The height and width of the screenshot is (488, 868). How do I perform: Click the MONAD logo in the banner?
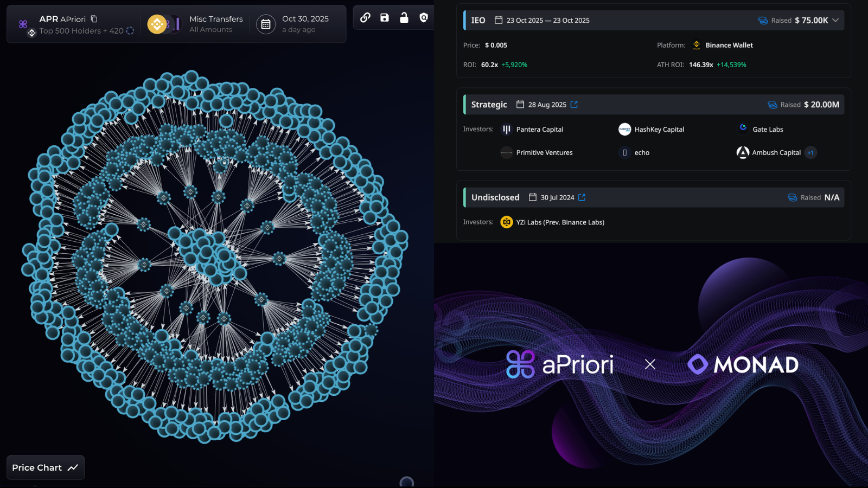tap(743, 364)
